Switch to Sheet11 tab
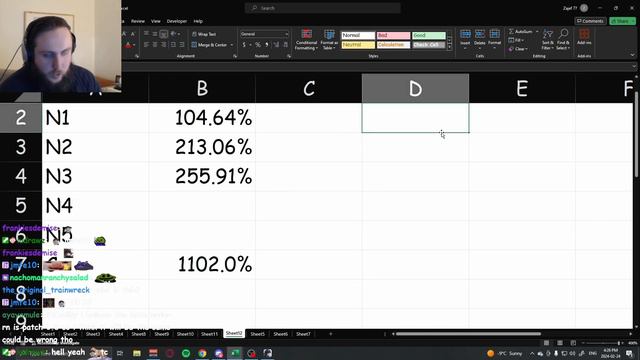 (210, 334)
